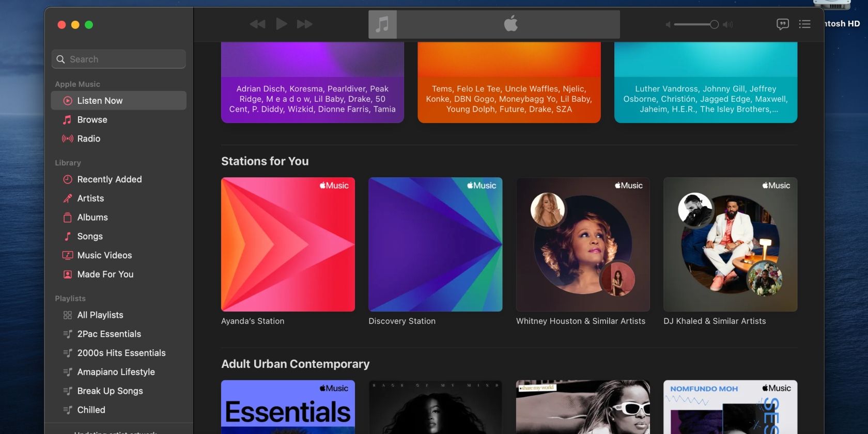Focus the Search field in sidebar
This screenshot has width=868, height=434.
coord(119,59)
